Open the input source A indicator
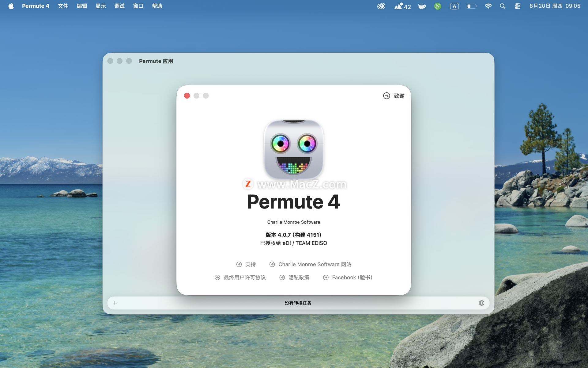 pos(454,6)
